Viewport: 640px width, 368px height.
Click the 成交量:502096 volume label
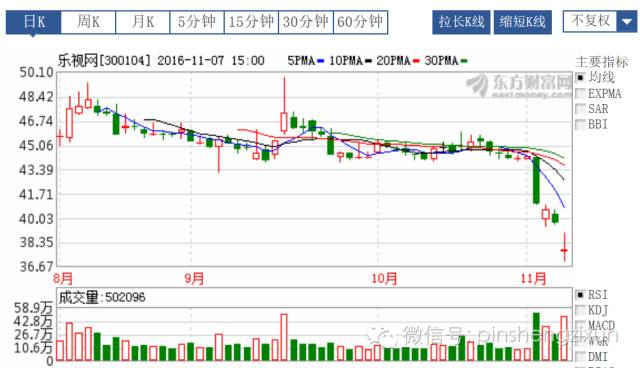[102, 297]
